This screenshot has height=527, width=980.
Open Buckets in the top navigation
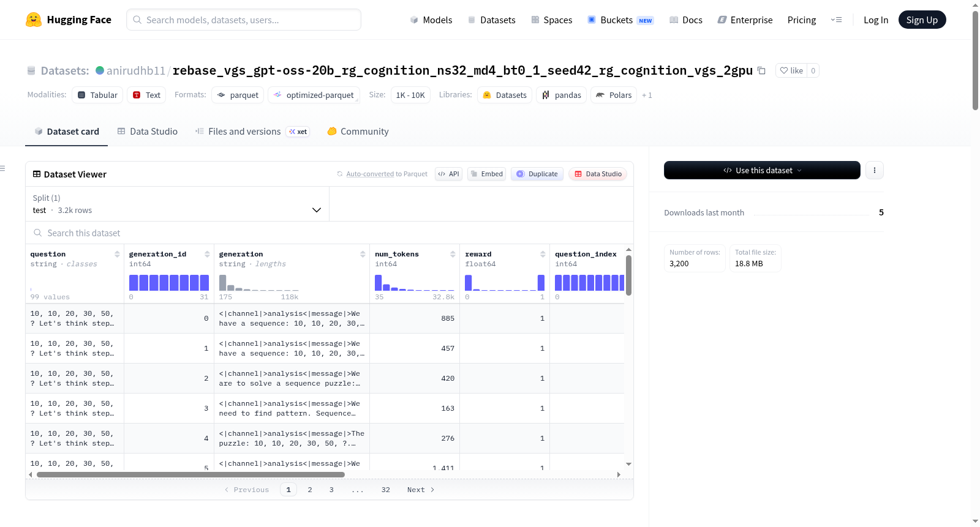click(620, 20)
